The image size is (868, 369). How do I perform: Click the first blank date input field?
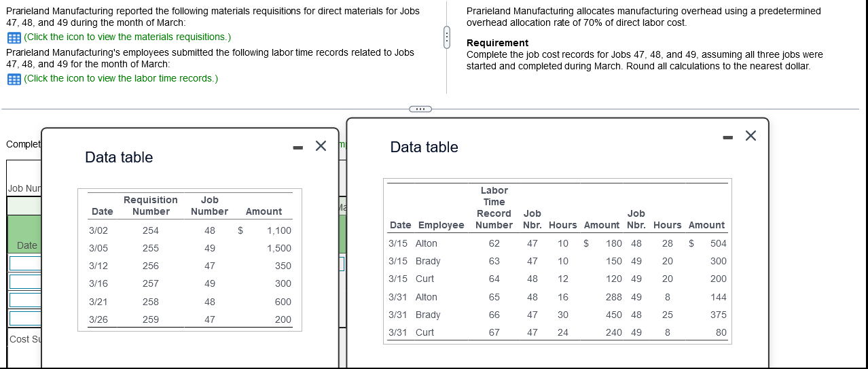(x=25, y=264)
